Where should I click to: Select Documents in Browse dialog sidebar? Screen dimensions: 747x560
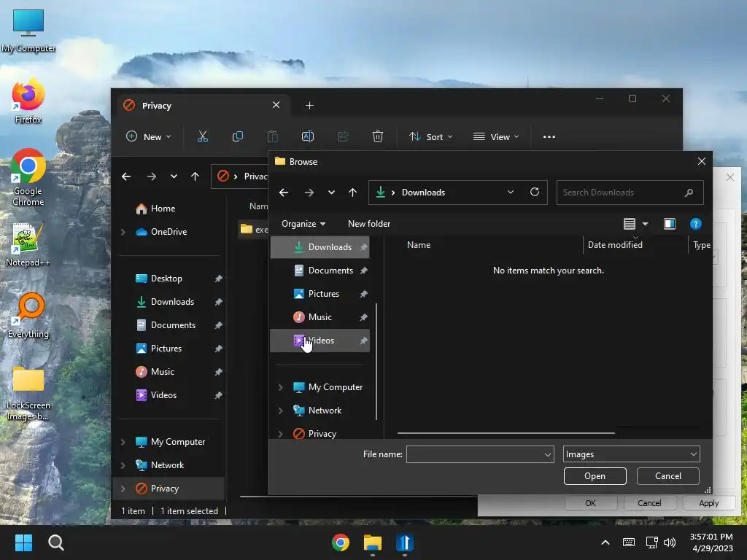(x=320, y=271)
